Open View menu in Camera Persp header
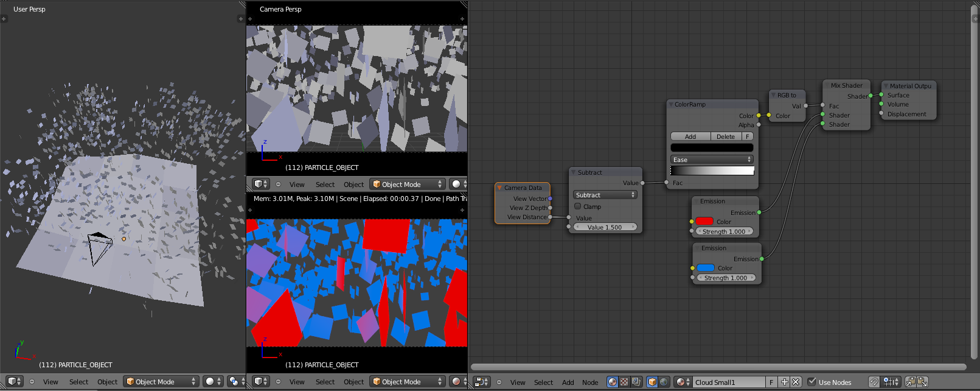 [x=297, y=185]
